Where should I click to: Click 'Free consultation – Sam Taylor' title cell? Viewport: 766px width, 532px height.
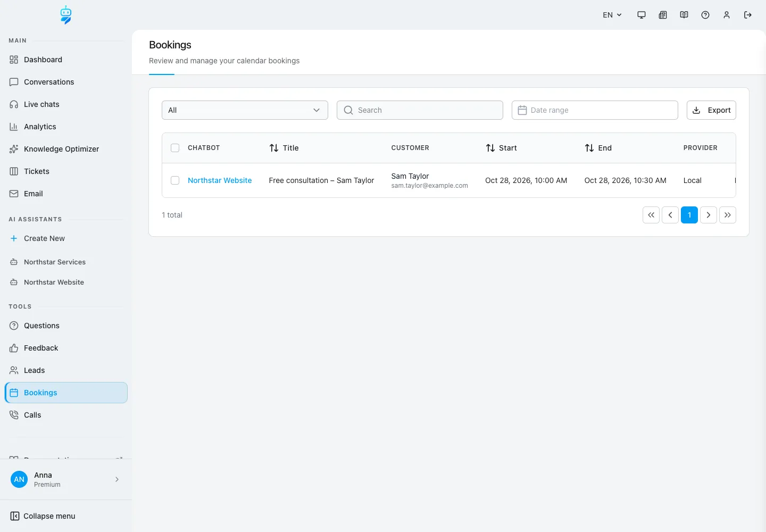(321, 180)
